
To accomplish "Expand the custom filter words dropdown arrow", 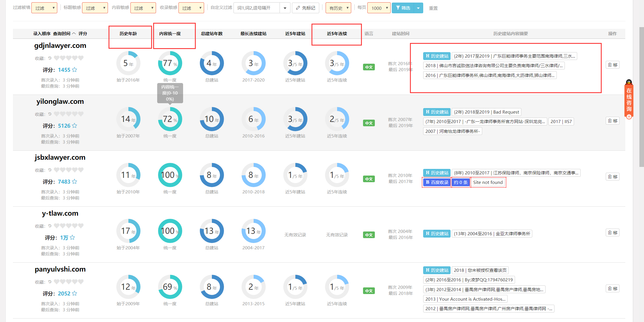I will click(x=285, y=8).
